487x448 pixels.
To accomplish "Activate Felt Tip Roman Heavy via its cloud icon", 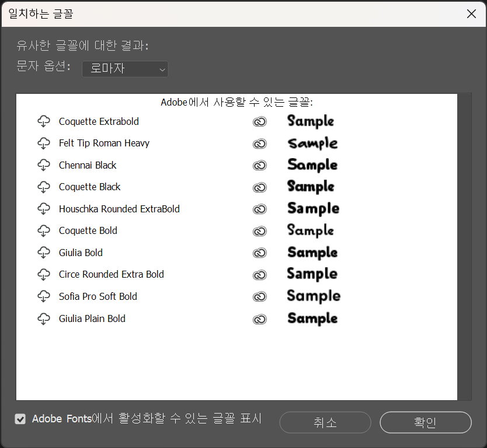I will [x=43, y=143].
